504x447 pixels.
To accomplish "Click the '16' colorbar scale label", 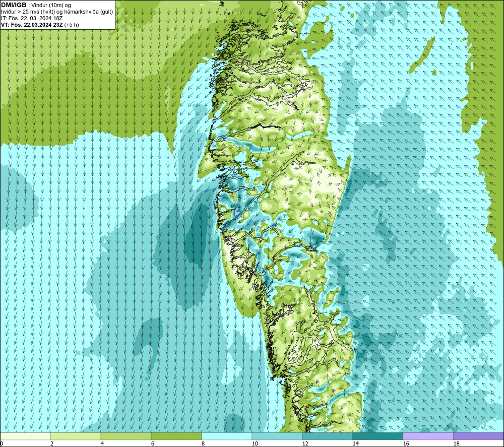I will coord(406,444).
